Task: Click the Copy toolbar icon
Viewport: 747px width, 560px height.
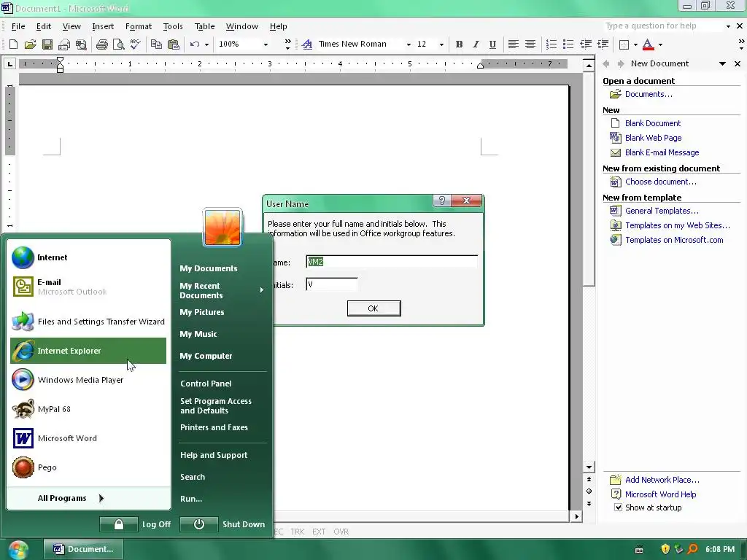Action: click(156, 44)
